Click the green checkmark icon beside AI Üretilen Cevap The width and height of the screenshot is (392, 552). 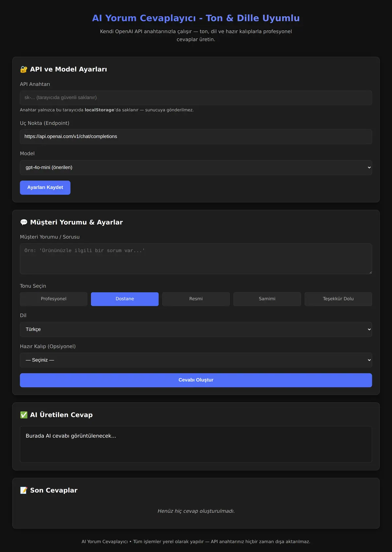pos(24,415)
